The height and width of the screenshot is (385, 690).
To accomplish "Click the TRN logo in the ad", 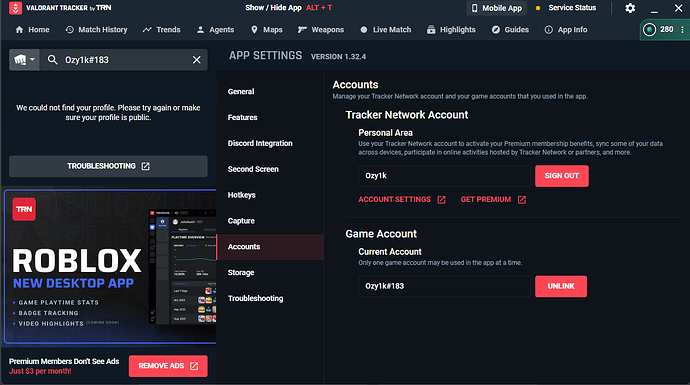I will coord(24,209).
